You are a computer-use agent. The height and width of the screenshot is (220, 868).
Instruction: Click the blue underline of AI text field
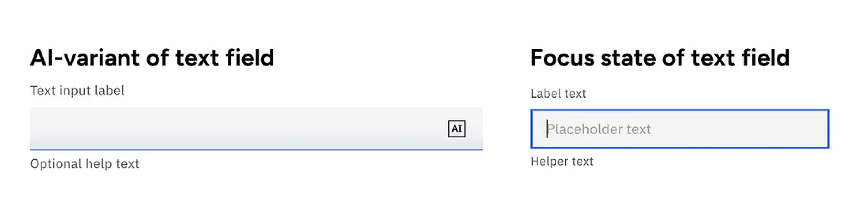256,150
